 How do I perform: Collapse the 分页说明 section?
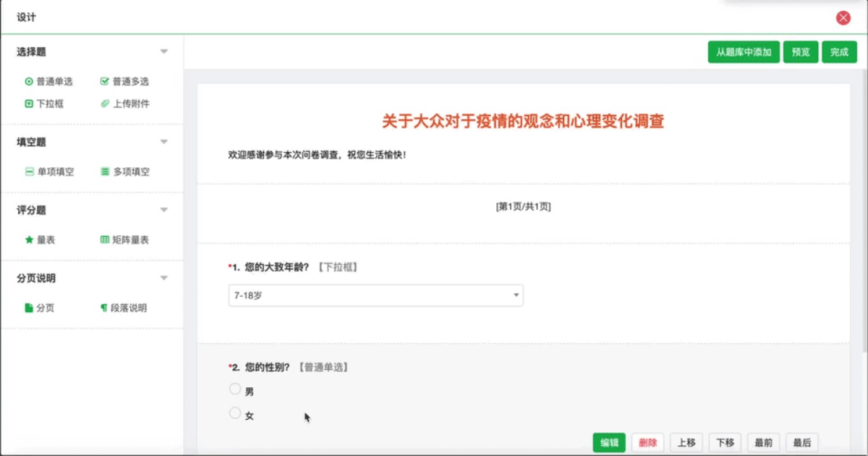pos(164,278)
